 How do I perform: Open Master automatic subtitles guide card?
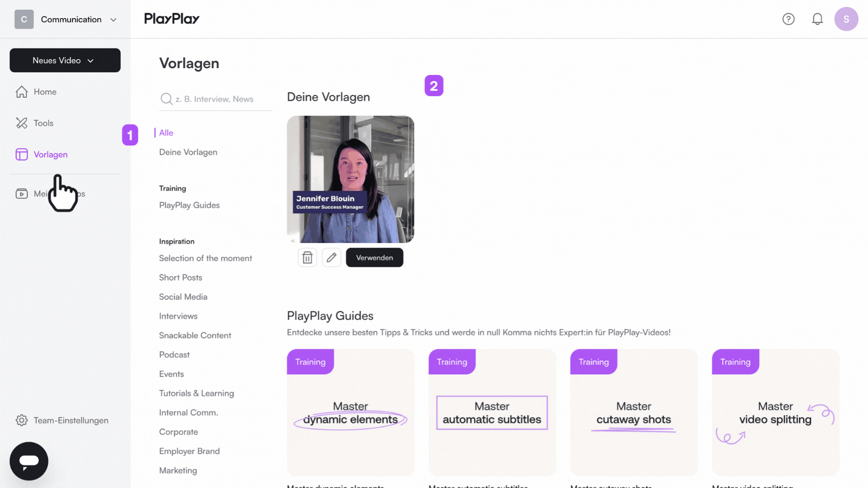coord(492,413)
